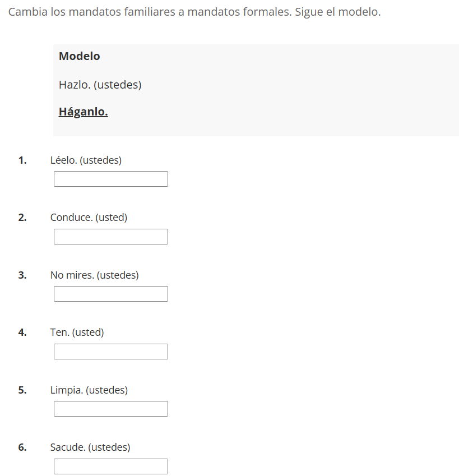Click question number 6 label
Screen dimensions: 459x476
click(22, 447)
